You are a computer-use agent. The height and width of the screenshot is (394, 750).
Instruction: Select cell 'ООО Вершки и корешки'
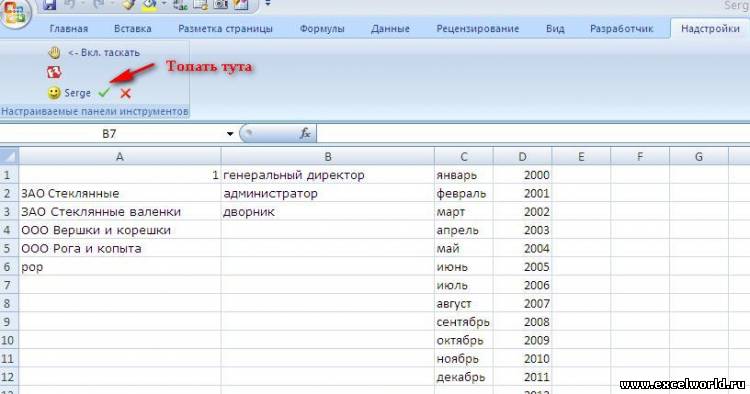[x=120, y=230]
